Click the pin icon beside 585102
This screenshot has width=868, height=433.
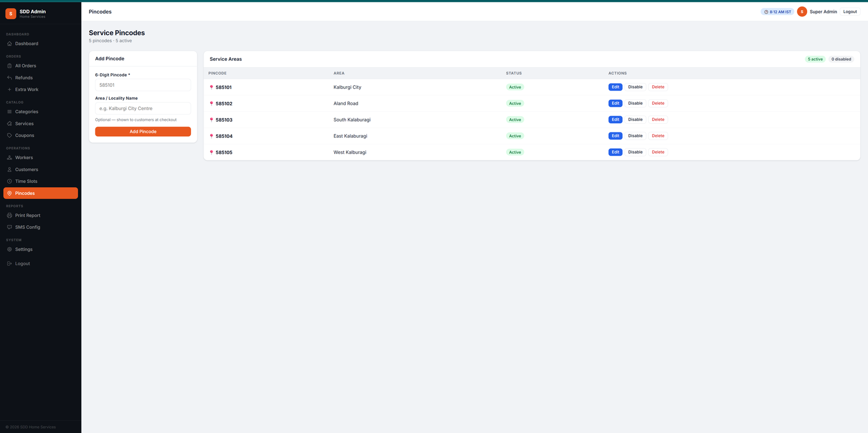click(212, 104)
